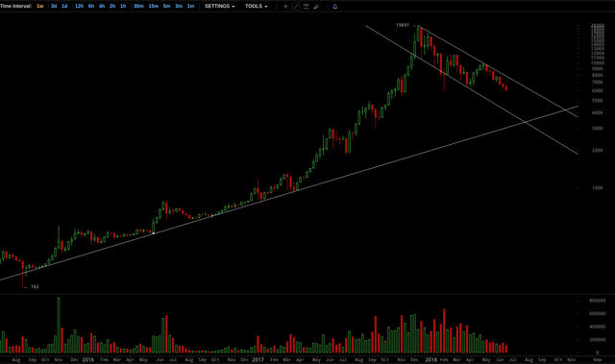Screen dimensions: 615x364
Task: Choose the 12h time interval
Action: (x=79, y=7)
